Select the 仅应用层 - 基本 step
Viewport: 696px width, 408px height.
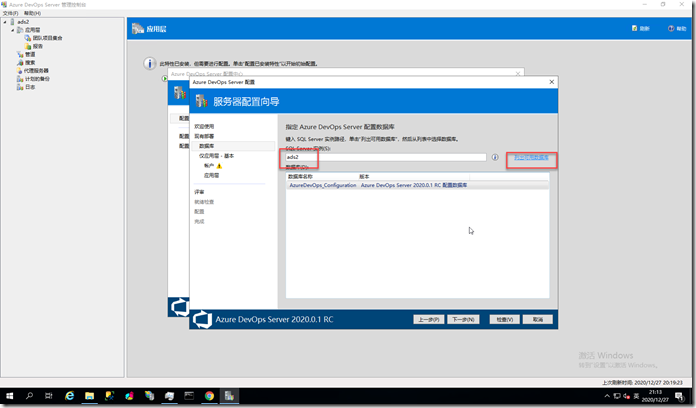(x=216, y=156)
